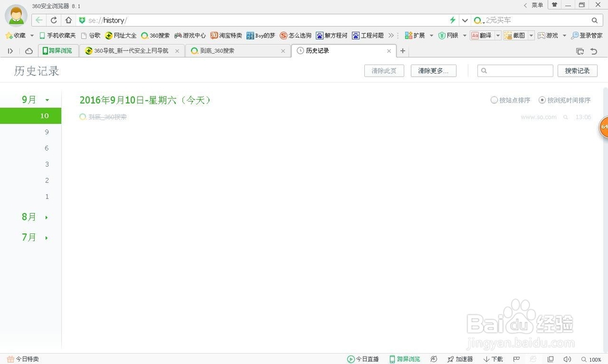Restore closed tab with undo icon
Screen dimensions: 608x364
(593, 51)
